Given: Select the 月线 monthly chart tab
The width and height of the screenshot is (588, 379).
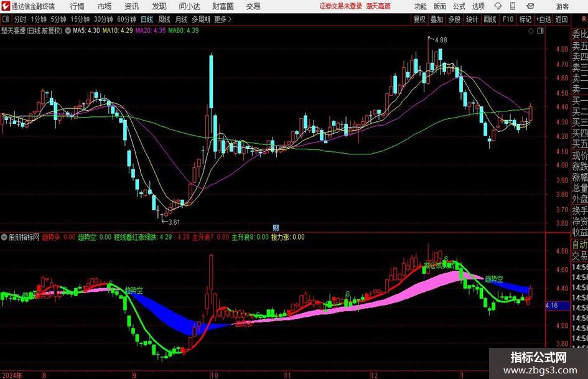Looking at the screenshot, I should pos(182,19).
